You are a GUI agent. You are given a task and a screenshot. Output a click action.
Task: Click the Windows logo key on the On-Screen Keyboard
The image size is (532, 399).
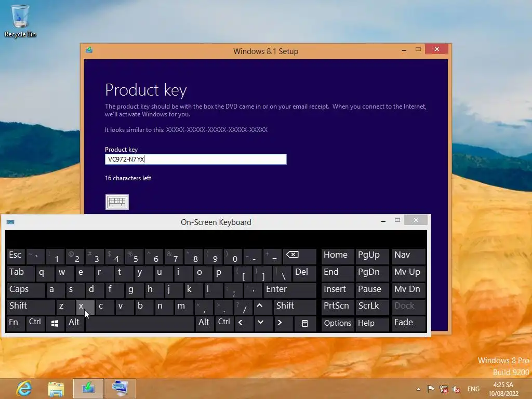[x=55, y=324]
